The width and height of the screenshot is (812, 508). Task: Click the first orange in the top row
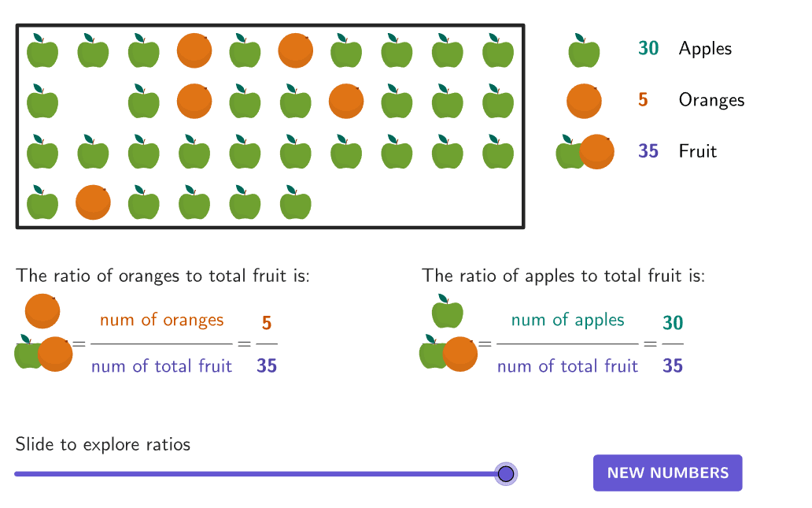tap(194, 50)
